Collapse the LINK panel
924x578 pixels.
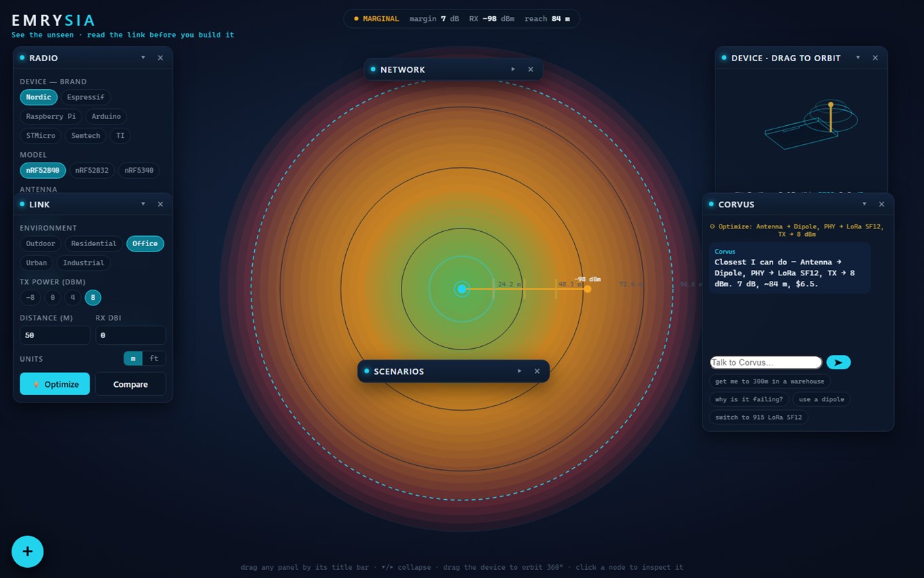[143, 204]
